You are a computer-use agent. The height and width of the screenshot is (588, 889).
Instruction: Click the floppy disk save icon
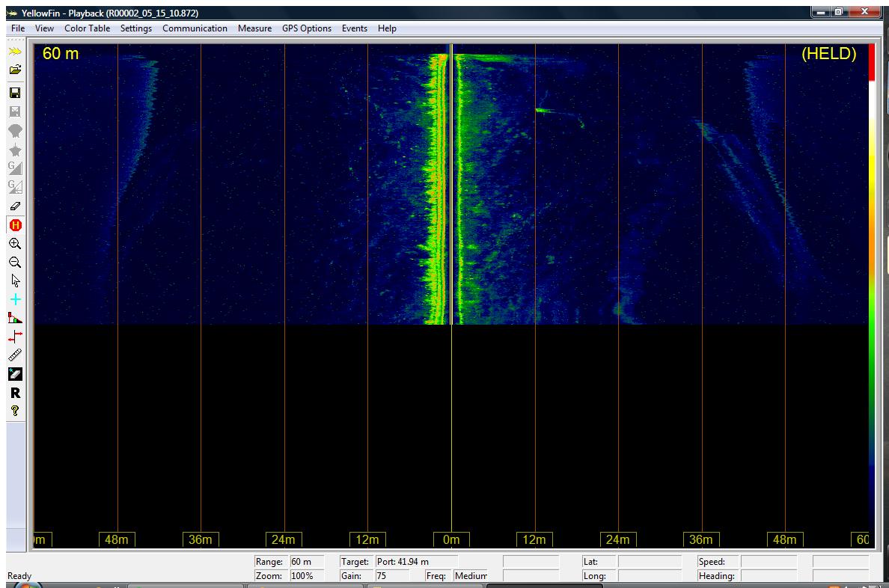pos(14,93)
